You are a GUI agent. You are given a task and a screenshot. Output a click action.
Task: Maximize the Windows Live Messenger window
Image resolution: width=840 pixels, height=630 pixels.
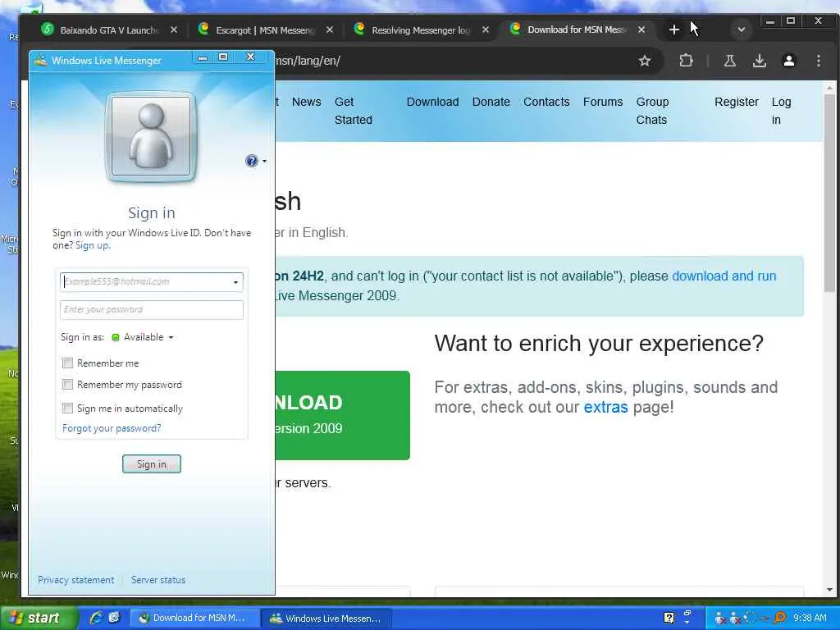tap(223, 57)
